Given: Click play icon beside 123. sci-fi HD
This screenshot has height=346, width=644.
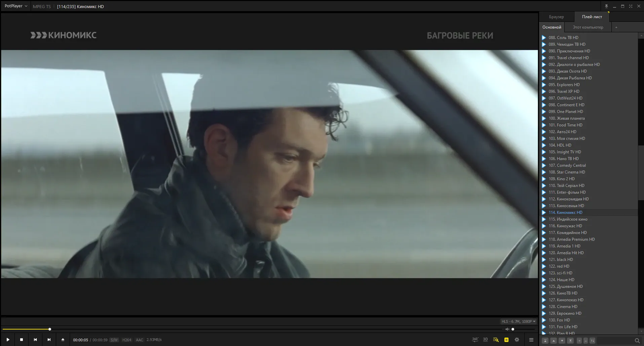Looking at the screenshot, I should click(544, 273).
